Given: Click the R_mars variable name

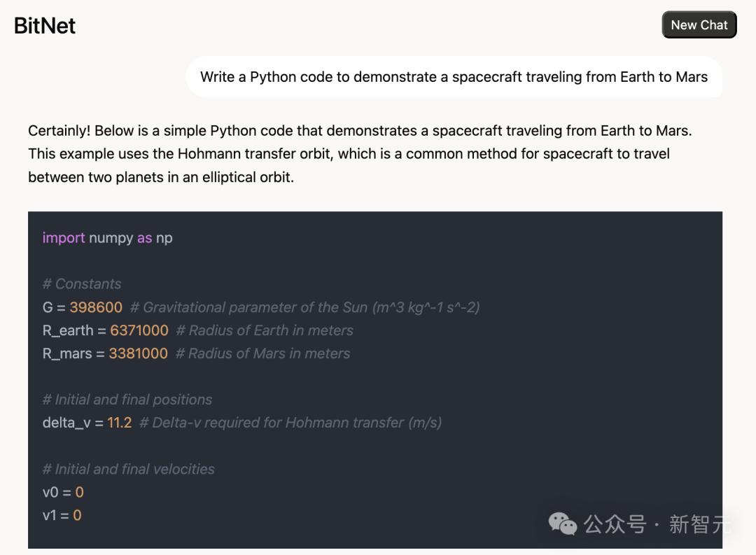Looking at the screenshot, I should (x=67, y=353).
